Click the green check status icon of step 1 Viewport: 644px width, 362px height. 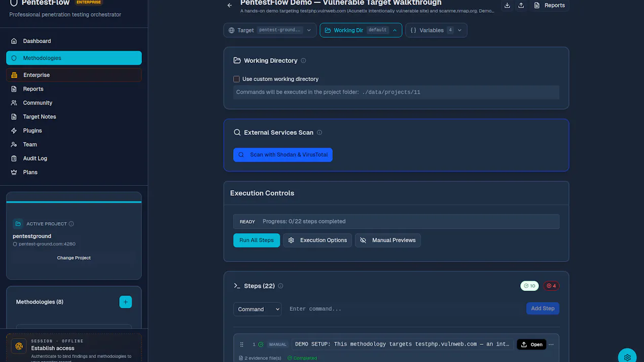point(261,344)
